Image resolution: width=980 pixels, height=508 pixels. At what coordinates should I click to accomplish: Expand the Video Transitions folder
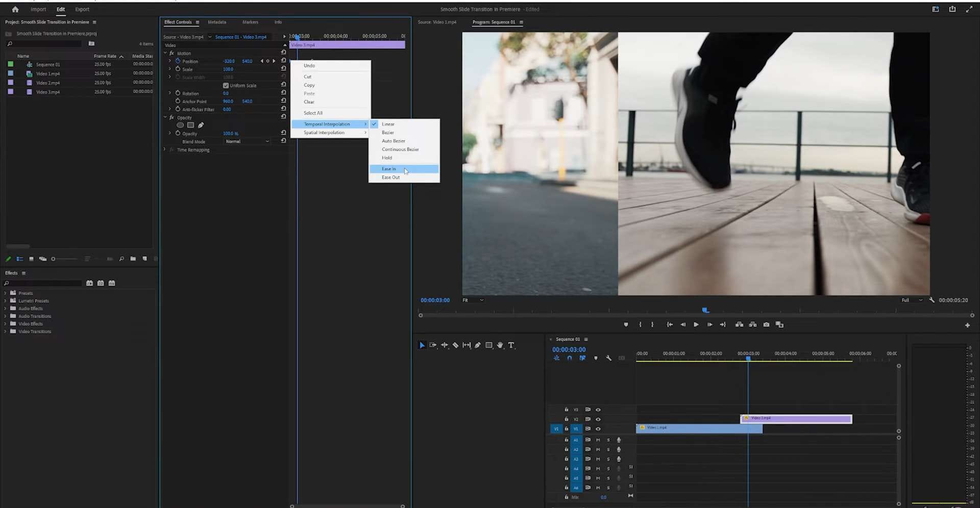point(6,332)
